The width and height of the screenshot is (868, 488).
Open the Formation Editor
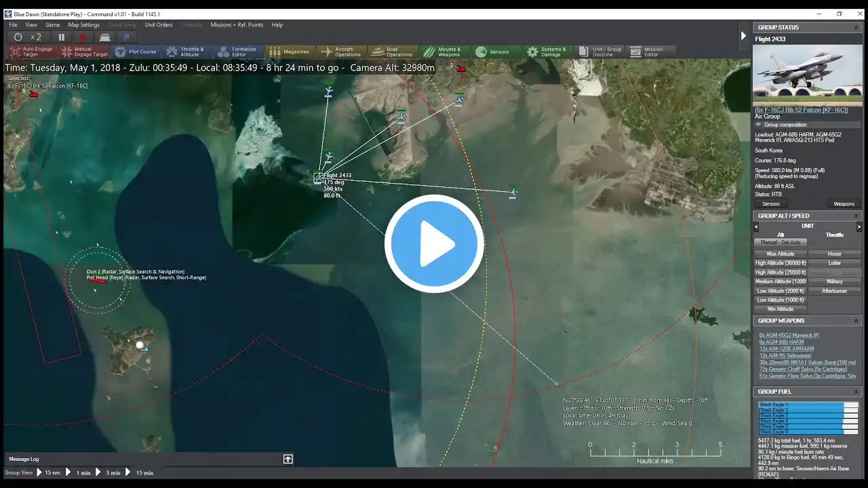(x=239, y=52)
